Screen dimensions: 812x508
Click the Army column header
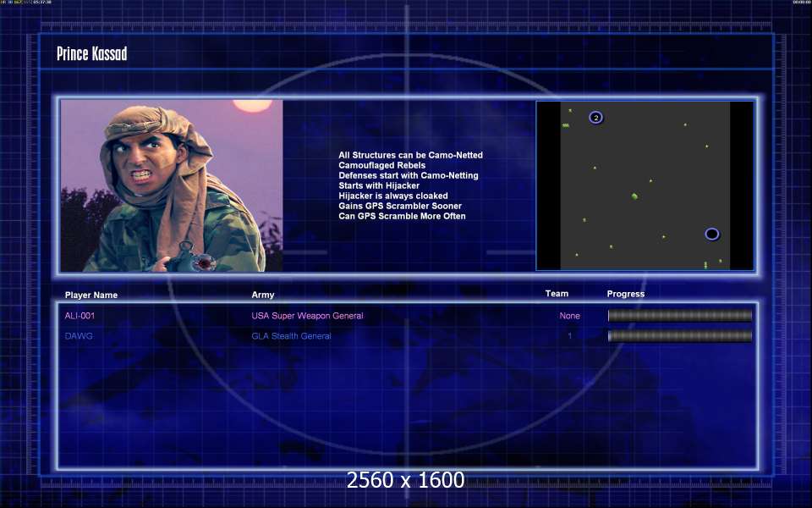click(263, 295)
